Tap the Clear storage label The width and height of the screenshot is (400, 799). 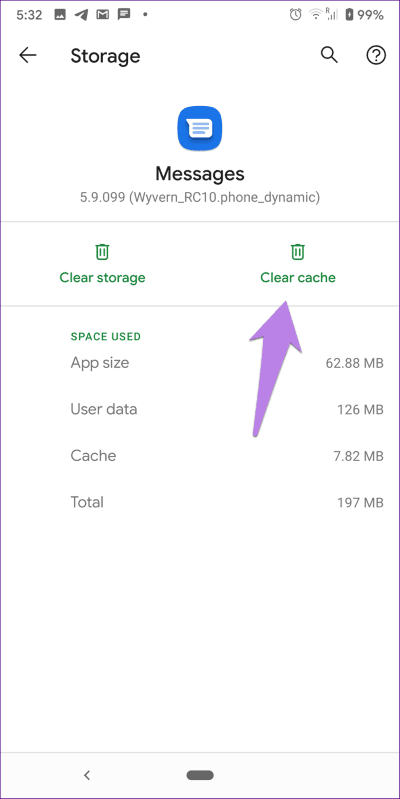[102, 278]
